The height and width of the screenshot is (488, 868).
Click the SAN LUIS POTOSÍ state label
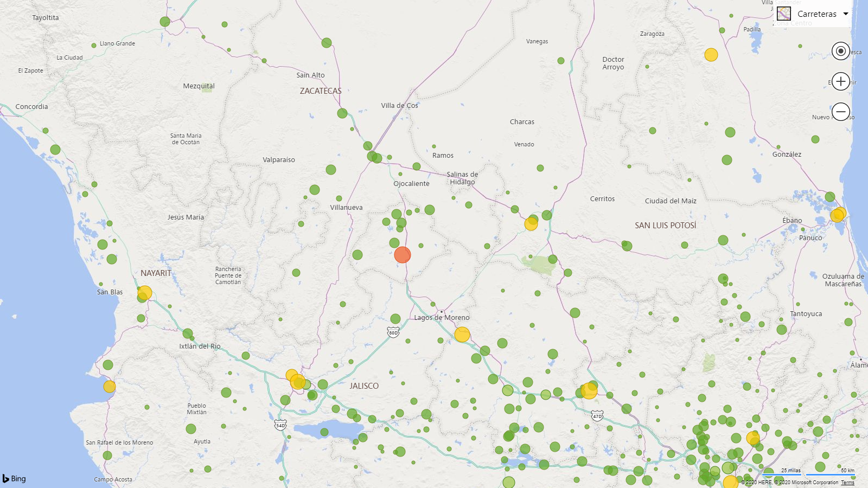pos(666,226)
